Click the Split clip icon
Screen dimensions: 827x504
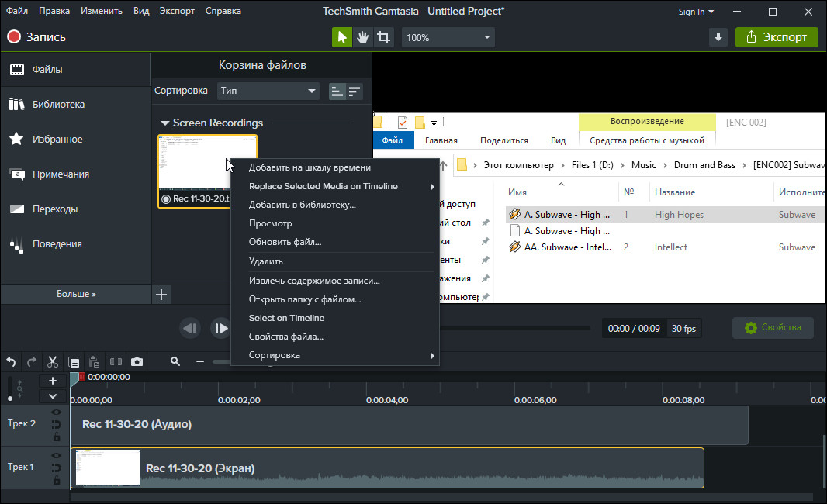click(116, 361)
